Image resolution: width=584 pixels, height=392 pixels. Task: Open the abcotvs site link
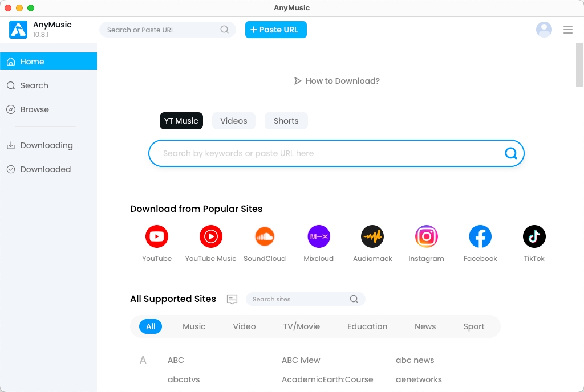coord(184,379)
